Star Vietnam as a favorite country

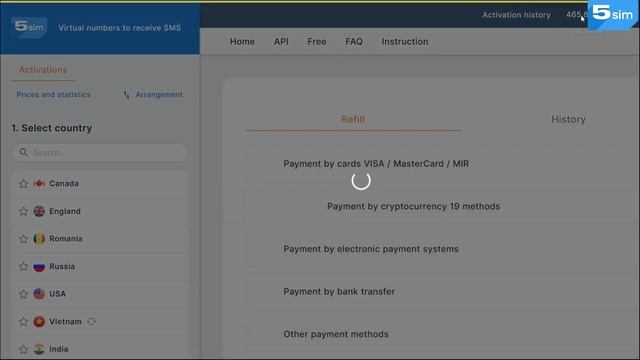coord(23,322)
